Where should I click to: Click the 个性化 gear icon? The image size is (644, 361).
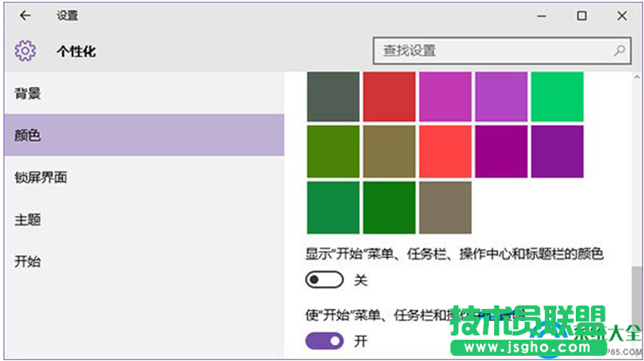coord(25,51)
